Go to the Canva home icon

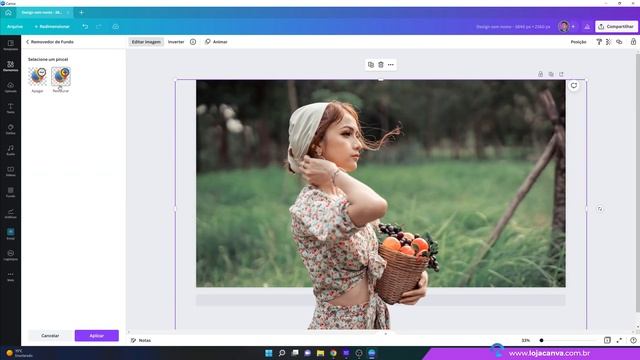(x=8, y=13)
